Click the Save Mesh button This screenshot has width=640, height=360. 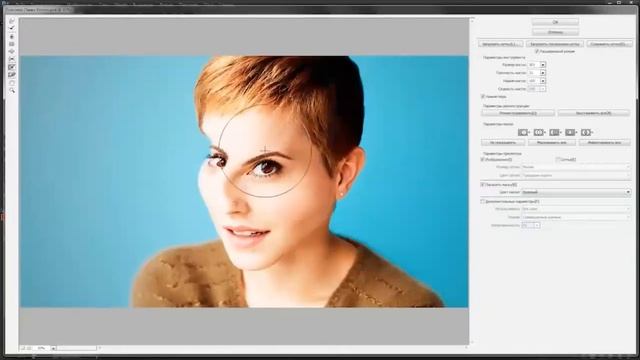tap(609, 44)
